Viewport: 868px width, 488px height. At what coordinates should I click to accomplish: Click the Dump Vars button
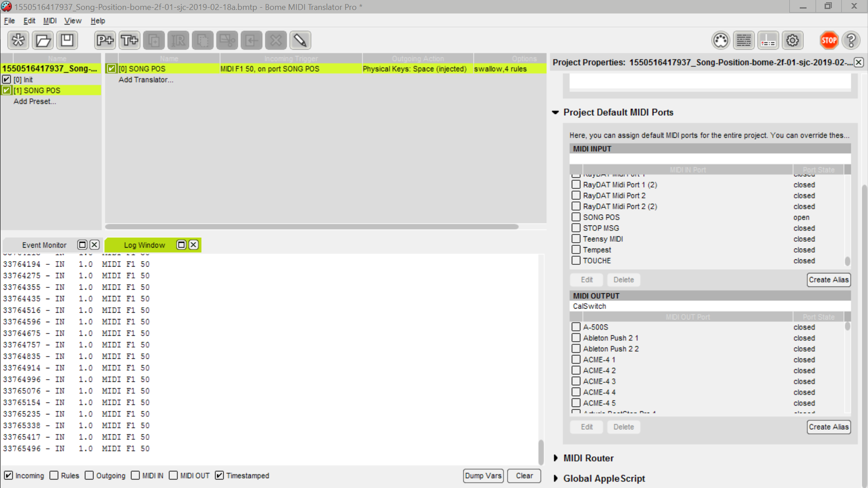coord(483,476)
